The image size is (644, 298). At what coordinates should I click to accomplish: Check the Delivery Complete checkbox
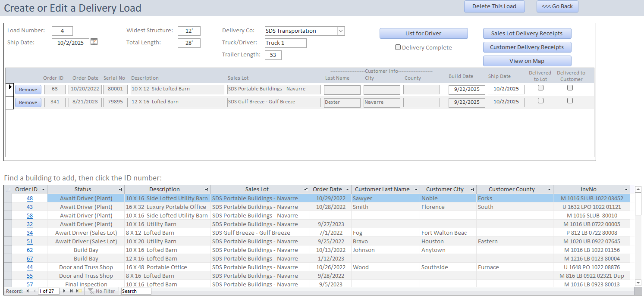coord(398,47)
